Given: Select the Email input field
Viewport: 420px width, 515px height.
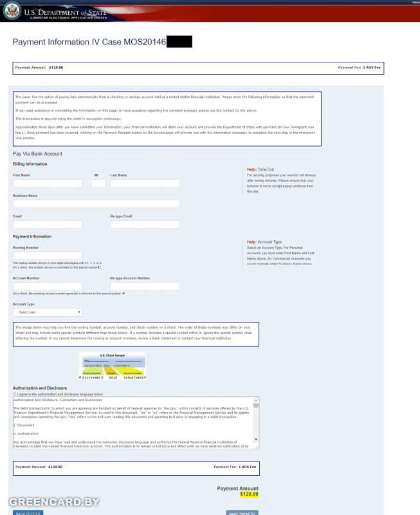Looking at the screenshot, I should pos(48,224).
